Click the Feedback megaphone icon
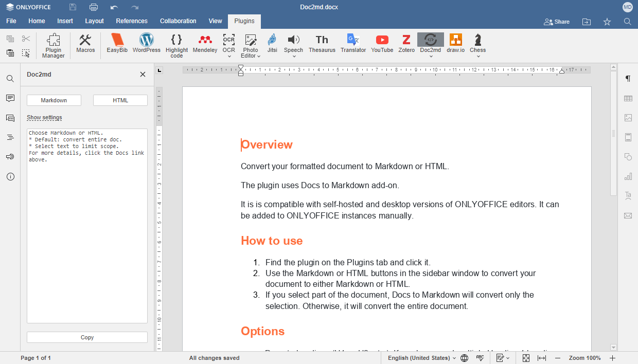Image resolution: width=638 pixels, height=364 pixels. point(10,157)
